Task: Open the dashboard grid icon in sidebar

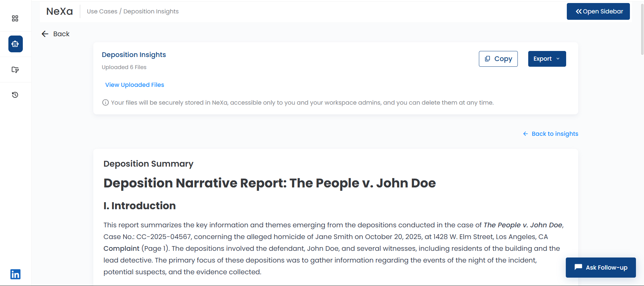Action: click(15, 18)
